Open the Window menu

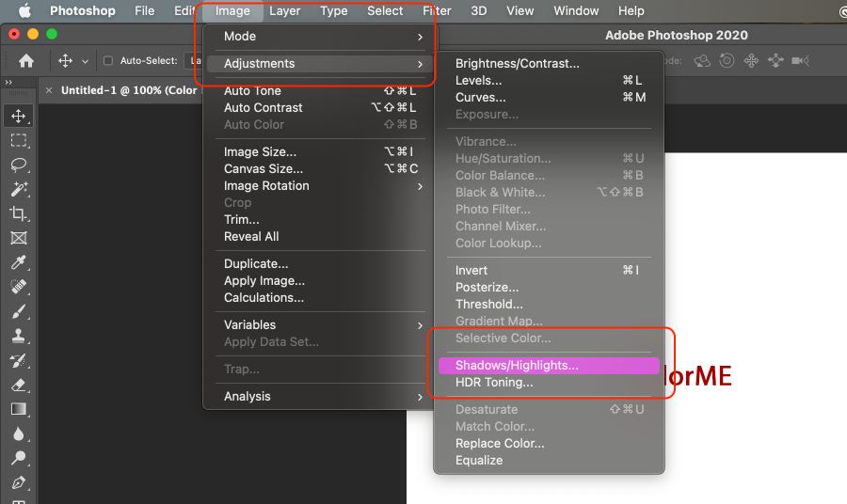(576, 10)
